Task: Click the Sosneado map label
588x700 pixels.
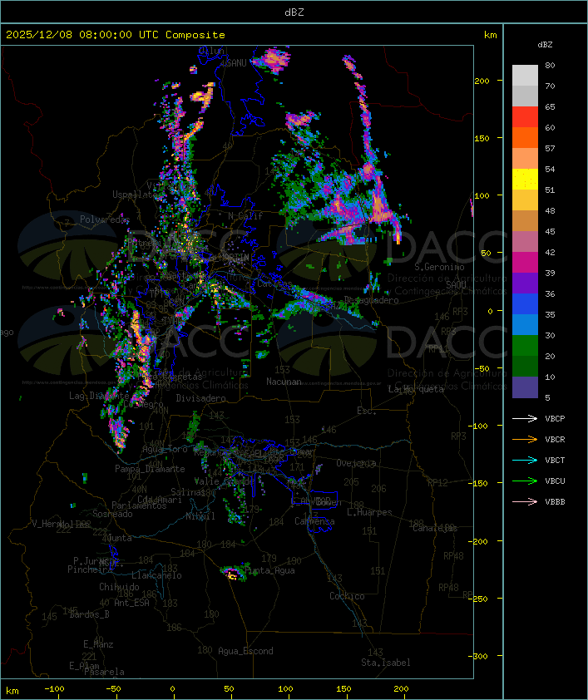Action: point(112,514)
